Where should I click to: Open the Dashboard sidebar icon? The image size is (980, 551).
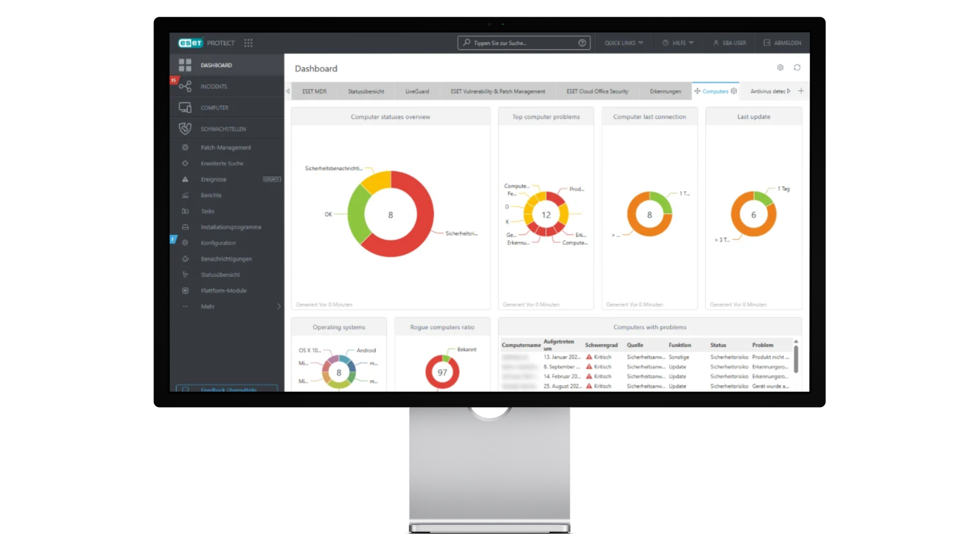pos(185,65)
